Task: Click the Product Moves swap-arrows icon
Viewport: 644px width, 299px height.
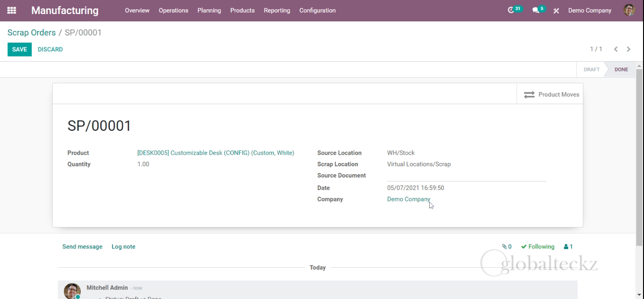Action: pos(529,94)
